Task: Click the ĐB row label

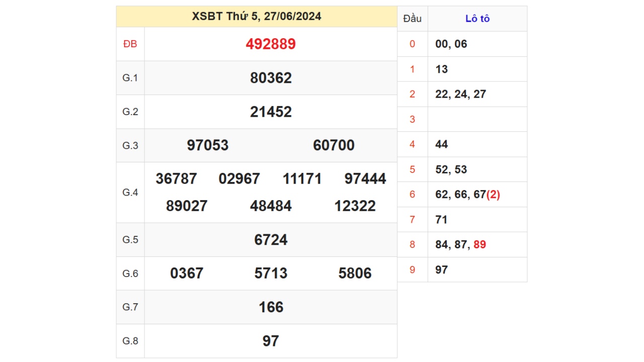Action: point(130,44)
